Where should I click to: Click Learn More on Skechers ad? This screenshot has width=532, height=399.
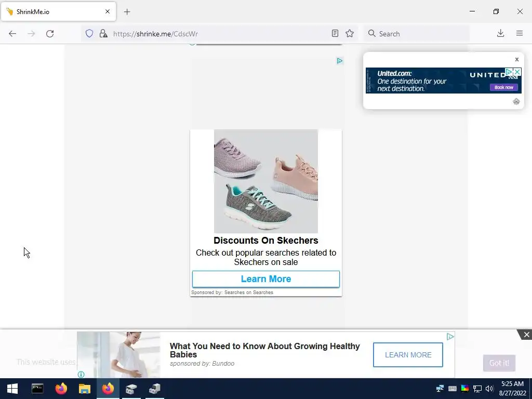click(266, 279)
